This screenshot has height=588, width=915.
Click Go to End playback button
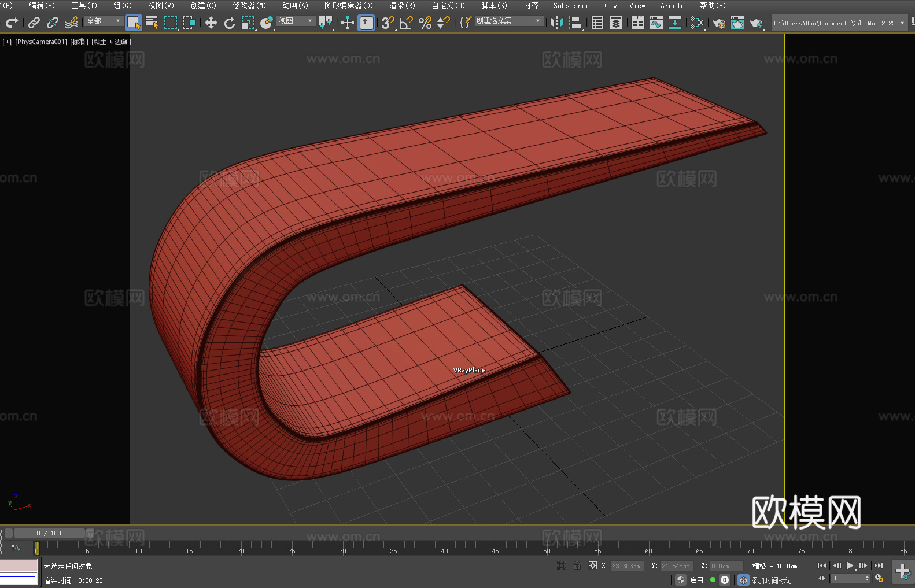pyautogui.click(x=879, y=565)
